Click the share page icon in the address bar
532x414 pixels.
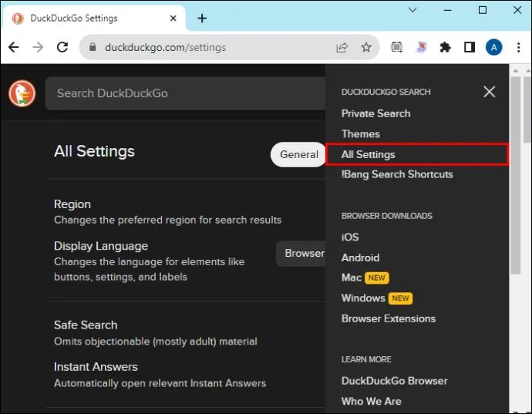point(342,47)
